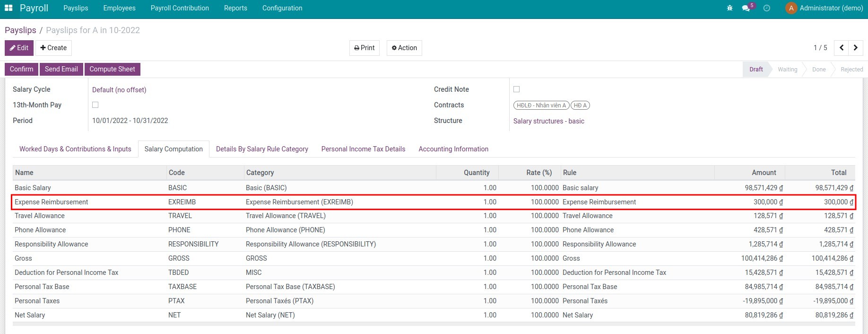Open the Action dropdown

pyautogui.click(x=404, y=48)
